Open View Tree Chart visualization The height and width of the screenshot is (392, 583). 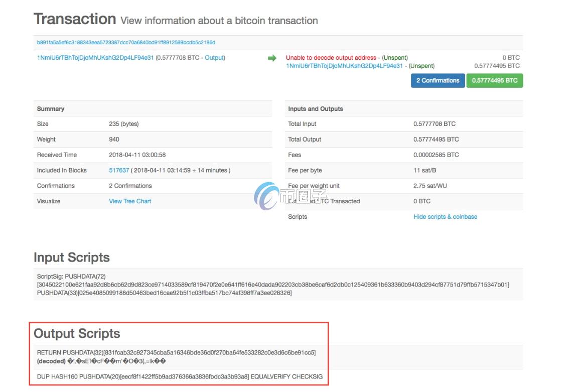coord(130,201)
